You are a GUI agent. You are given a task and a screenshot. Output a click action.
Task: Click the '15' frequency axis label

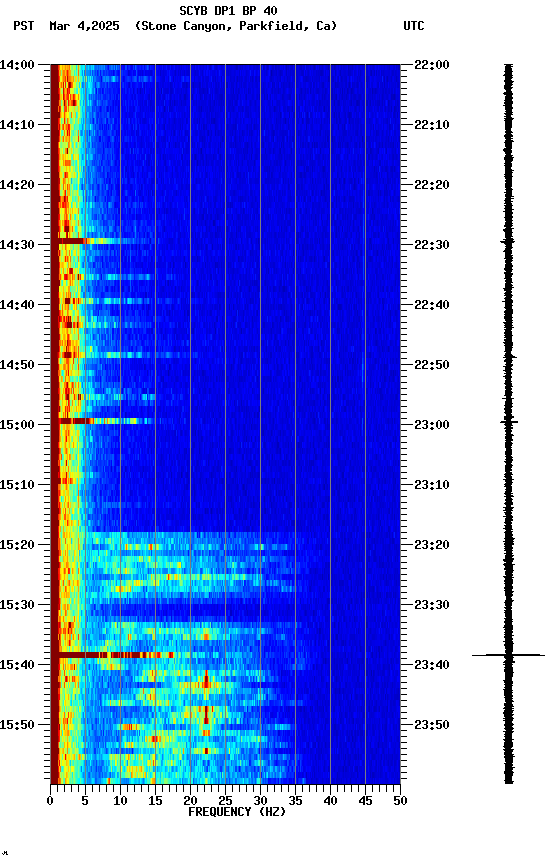point(155,801)
